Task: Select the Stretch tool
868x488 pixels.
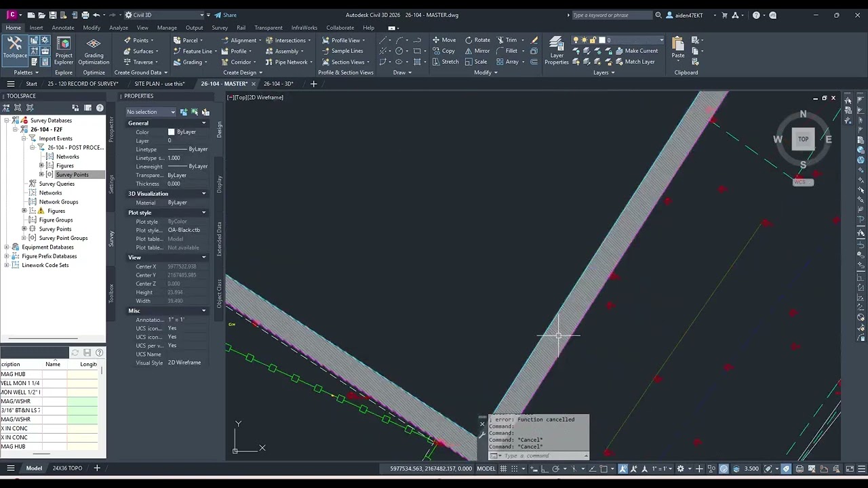Action: coord(445,62)
